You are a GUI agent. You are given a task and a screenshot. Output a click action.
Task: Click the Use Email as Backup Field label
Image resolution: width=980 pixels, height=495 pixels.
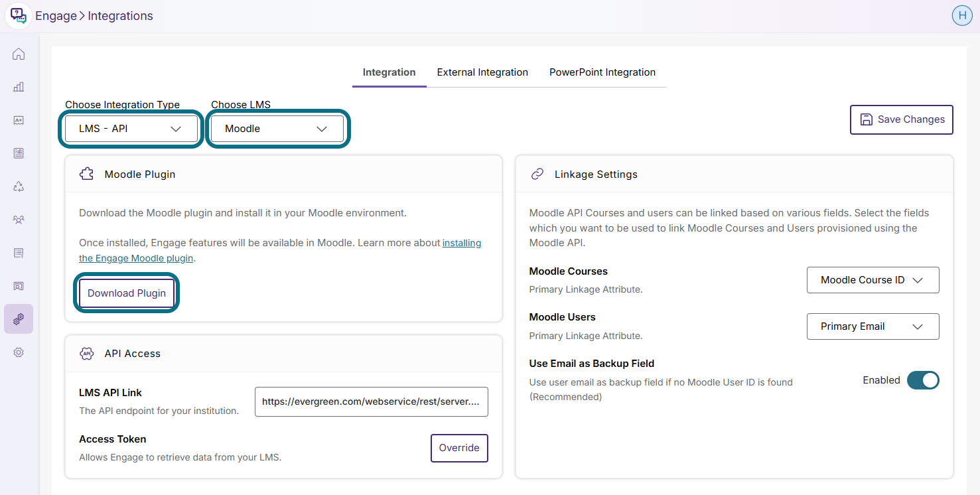592,364
